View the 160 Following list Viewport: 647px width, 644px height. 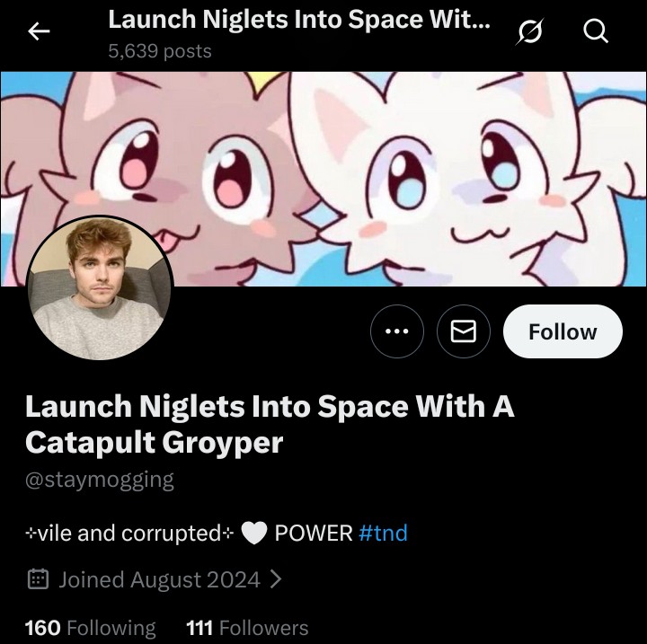90,628
